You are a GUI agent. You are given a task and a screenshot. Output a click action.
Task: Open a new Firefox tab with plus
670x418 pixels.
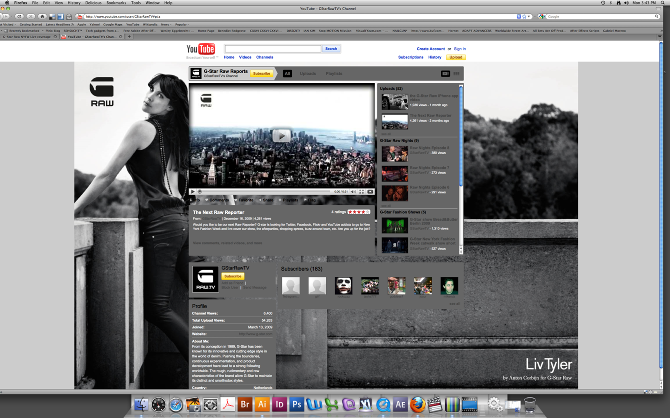129,37
